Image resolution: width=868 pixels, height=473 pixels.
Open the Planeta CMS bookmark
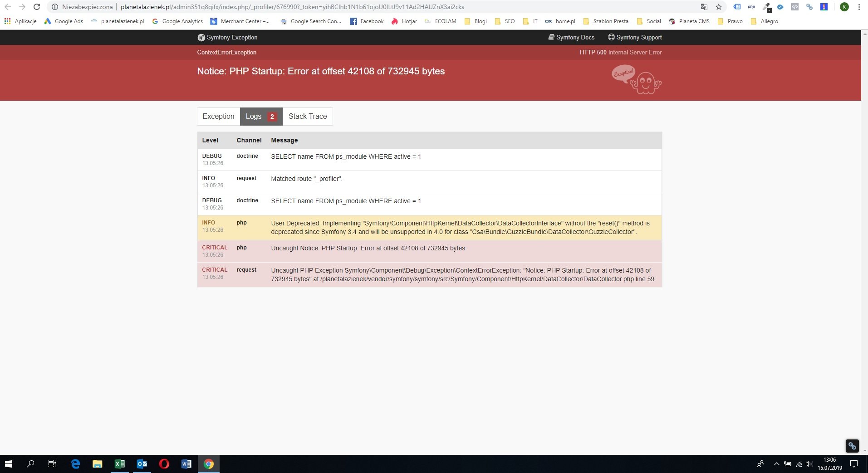689,21
